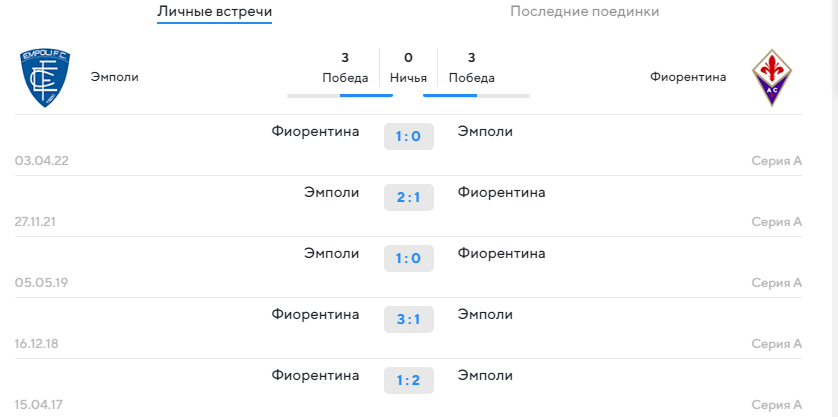The width and height of the screenshot is (838, 417).
Task: Click the Ничья draws counter
Action: click(408, 67)
